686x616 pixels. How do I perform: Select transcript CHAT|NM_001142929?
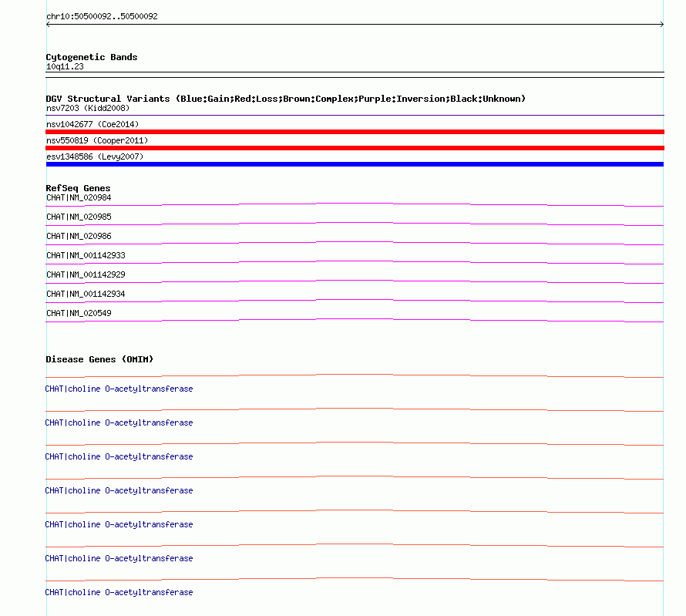[86, 274]
